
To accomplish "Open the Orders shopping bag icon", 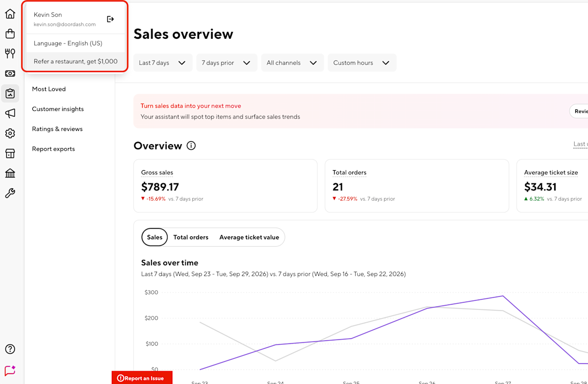I will (10, 33).
